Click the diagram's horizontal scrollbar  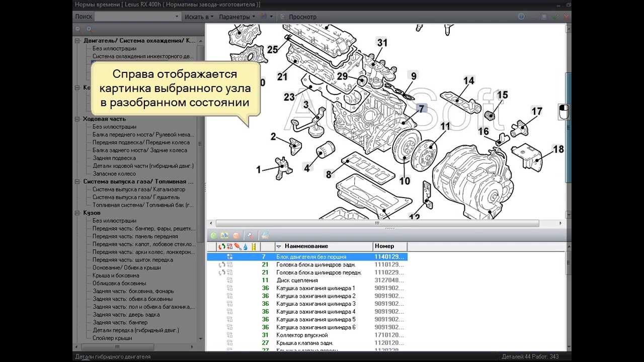pyautogui.click(x=377, y=223)
